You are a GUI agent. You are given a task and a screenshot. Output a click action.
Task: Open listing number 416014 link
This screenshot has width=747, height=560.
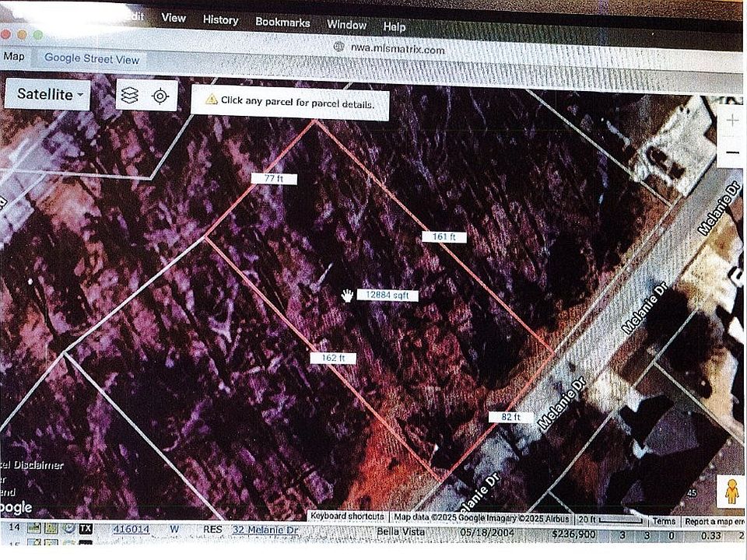pyautogui.click(x=131, y=530)
